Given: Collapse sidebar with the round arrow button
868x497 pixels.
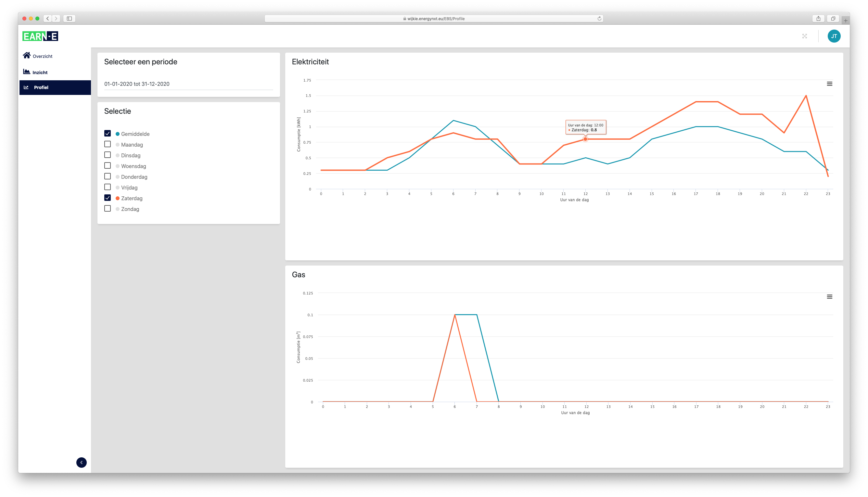Looking at the screenshot, I should click(81, 462).
